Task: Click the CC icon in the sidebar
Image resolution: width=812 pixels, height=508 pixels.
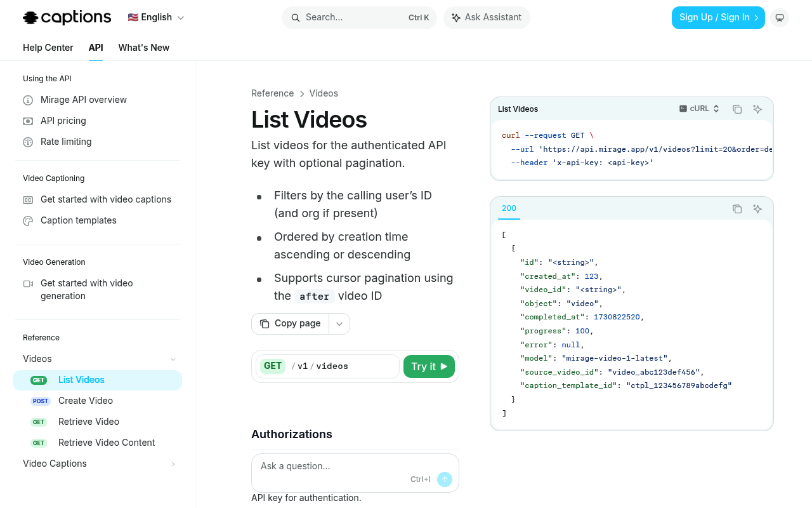Action: tap(28, 200)
